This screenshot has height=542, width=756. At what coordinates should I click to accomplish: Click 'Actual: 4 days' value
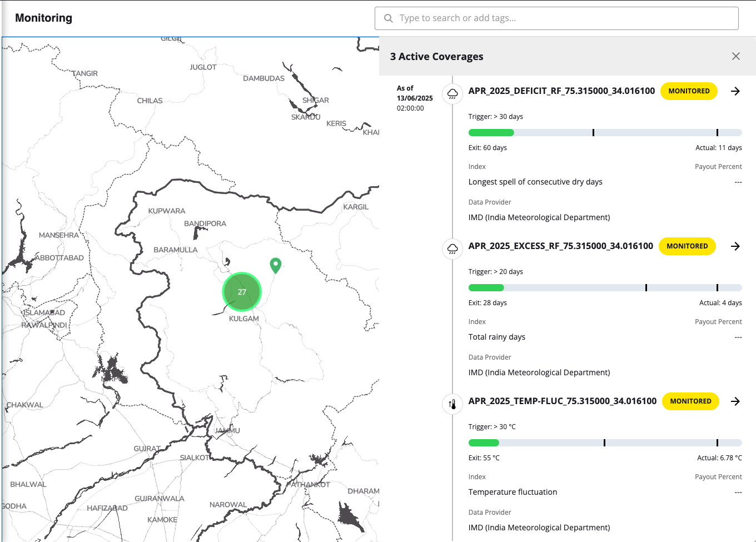(720, 303)
